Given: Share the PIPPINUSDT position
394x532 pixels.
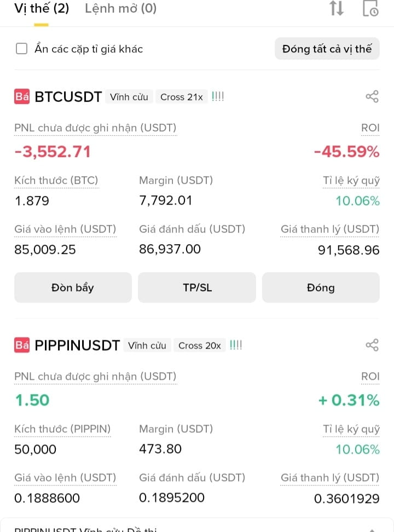Looking at the screenshot, I should point(372,345).
